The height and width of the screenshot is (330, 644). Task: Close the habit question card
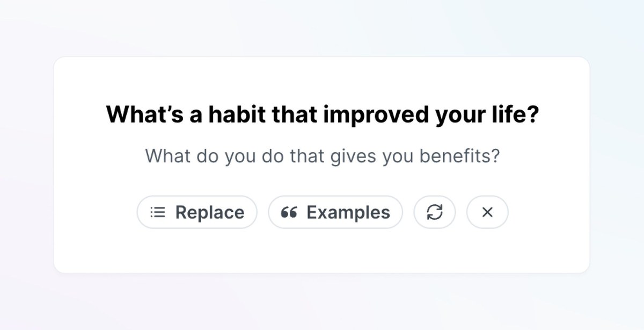tap(487, 212)
